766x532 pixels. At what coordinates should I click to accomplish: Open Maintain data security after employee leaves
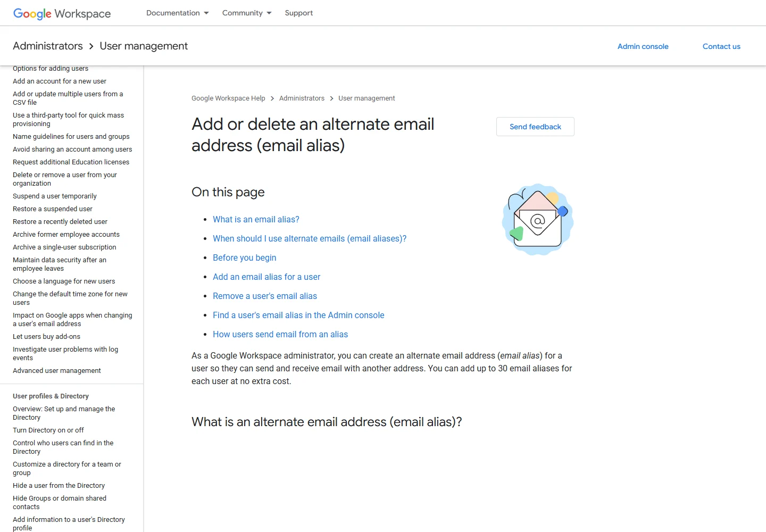click(60, 264)
